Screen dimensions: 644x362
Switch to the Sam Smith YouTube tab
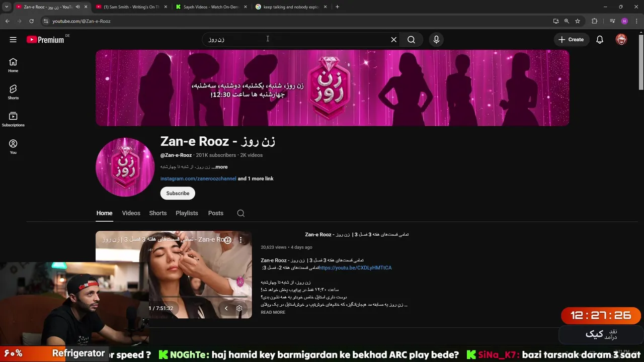click(132, 7)
